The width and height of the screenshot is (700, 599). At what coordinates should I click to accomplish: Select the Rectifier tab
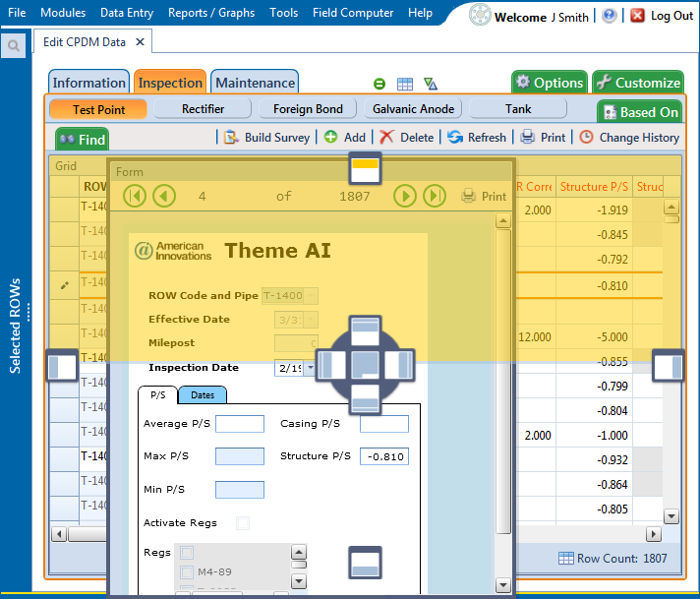[x=203, y=109]
